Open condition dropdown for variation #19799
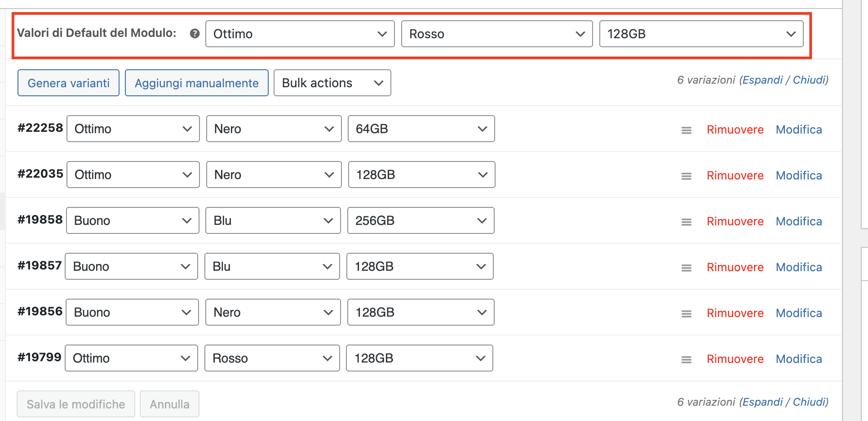Viewport: 868px width, 421px height. [x=131, y=358]
